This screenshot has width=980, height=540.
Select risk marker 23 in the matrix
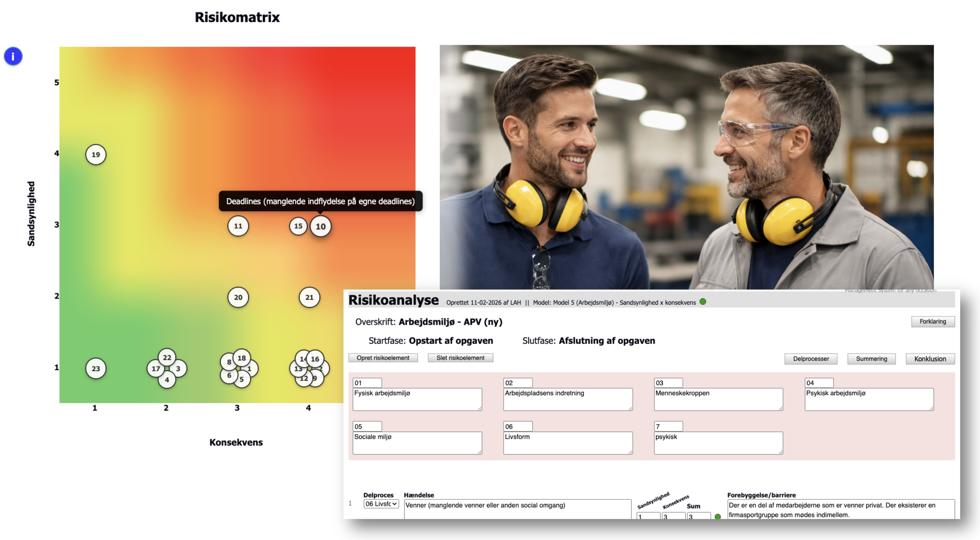[96, 368]
